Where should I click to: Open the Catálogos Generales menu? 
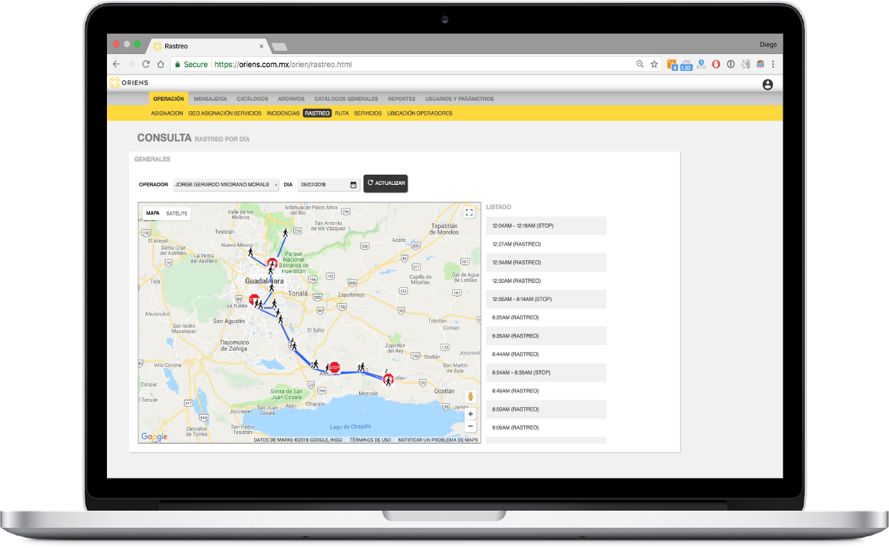coord(346,99)
